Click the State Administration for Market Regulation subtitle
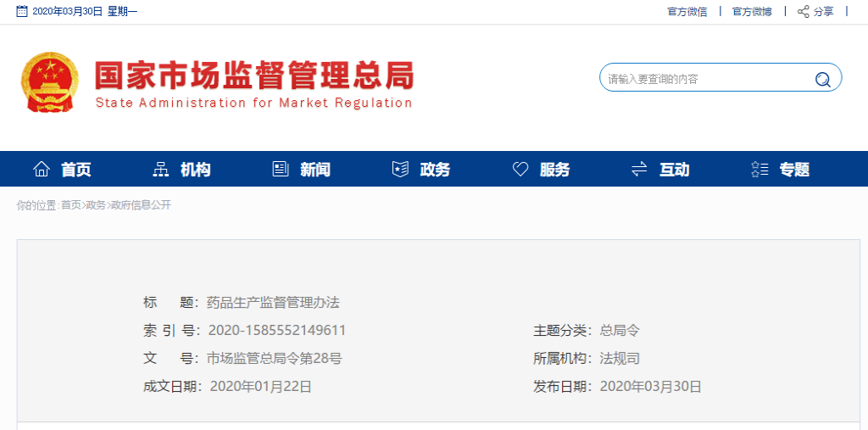Image resolution: width=868 pixels, height=430 pixels. tap(253, 103)
